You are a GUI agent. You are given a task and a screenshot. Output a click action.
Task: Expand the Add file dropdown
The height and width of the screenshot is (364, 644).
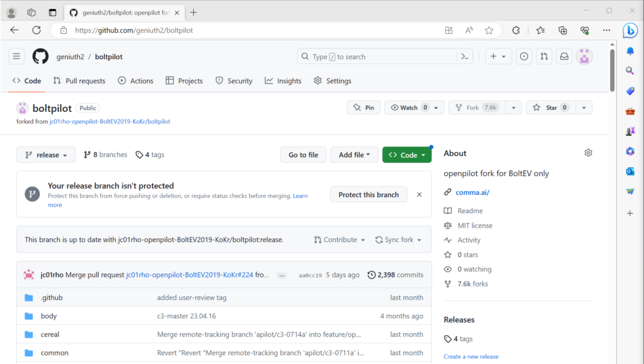tap(354, 155)
